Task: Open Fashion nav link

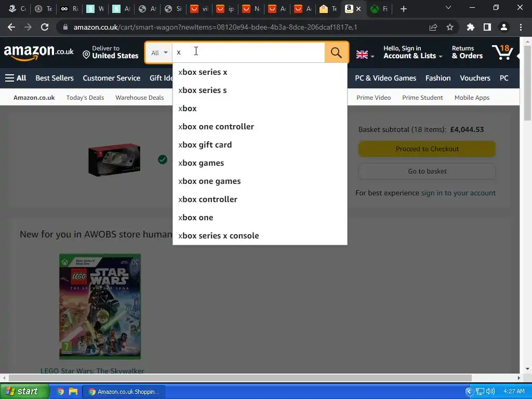Action: click(438, 78)
